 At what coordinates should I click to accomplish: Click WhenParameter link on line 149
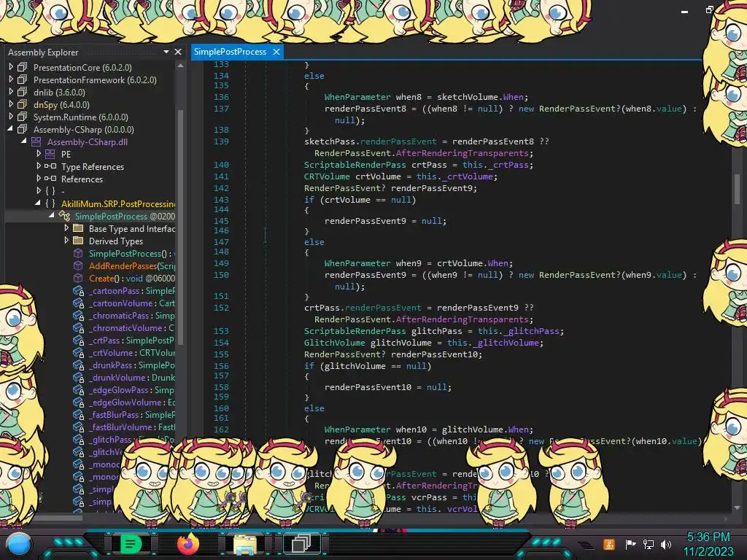click(357, 262)
